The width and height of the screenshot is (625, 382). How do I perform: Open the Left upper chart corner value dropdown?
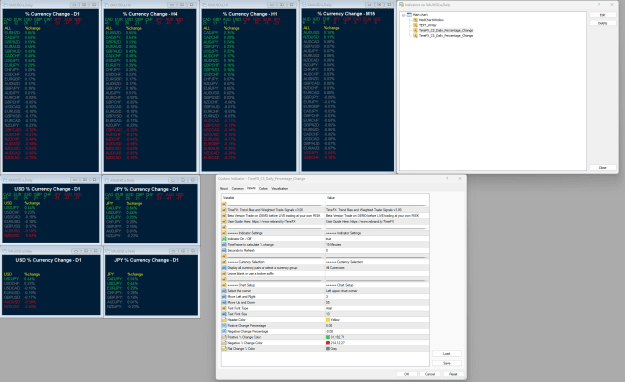tap(377, 291)
